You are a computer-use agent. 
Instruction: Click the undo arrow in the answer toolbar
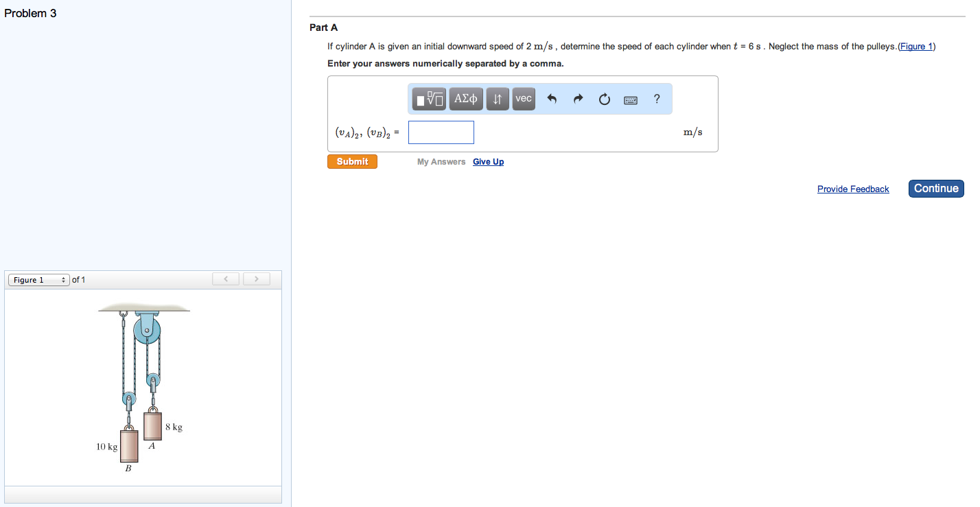pos(552,98)
